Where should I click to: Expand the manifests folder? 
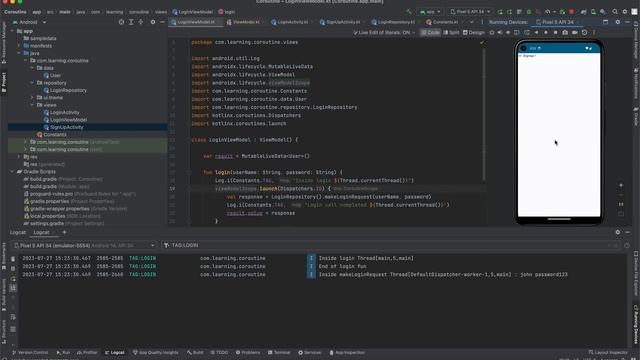tap(19, 46)
